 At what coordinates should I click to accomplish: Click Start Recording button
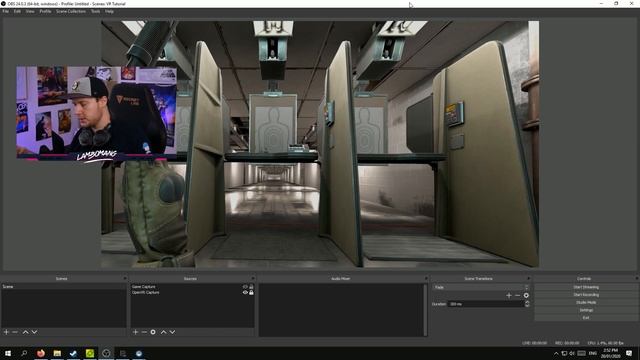point(586,295)
